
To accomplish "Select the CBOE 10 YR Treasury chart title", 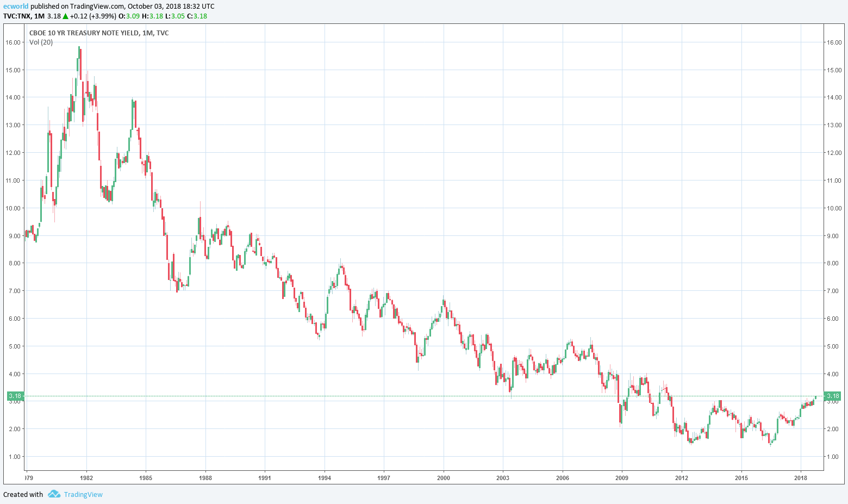I will [99, 33].
